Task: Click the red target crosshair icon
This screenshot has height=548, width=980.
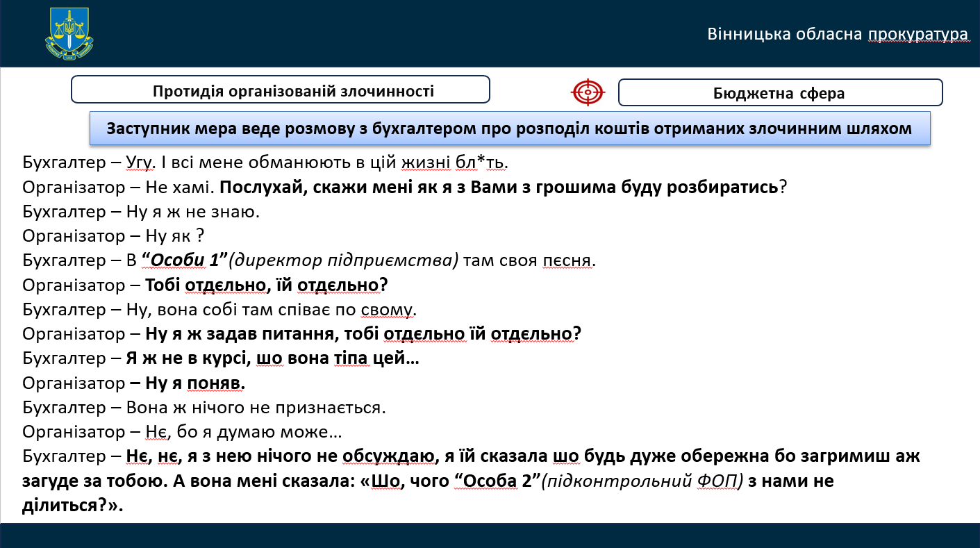Action: pyautogui.click(x=588, y=92)
